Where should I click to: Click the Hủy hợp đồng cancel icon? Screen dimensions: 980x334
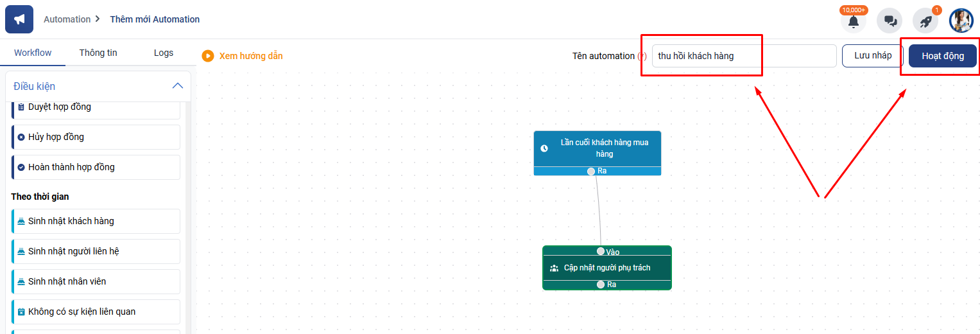point(21,137)
